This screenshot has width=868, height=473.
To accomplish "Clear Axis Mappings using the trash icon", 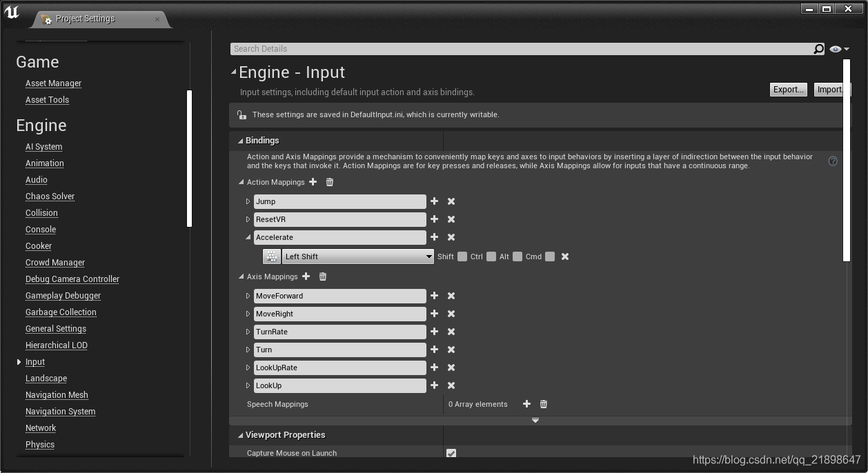I will click(322, 276).
